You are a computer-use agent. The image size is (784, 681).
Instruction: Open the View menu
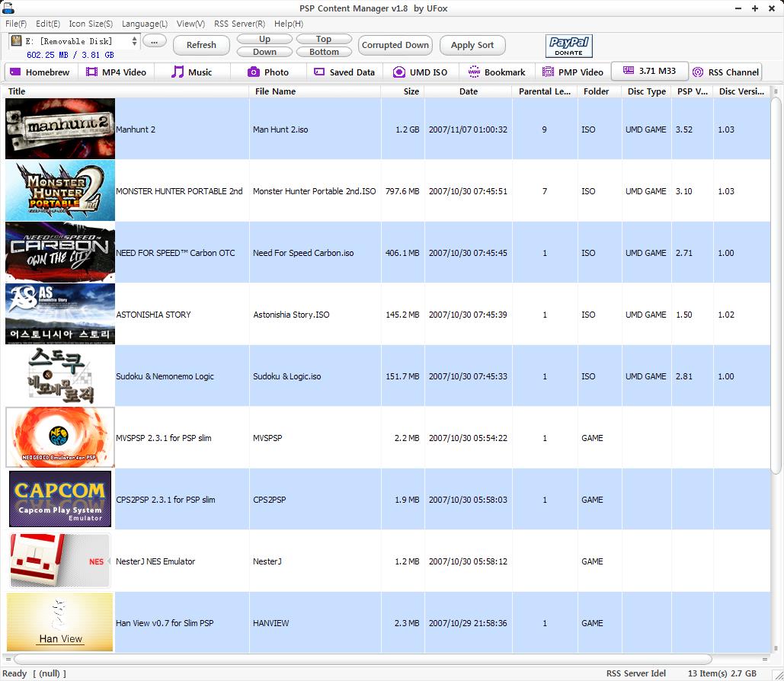coord(190,24)
